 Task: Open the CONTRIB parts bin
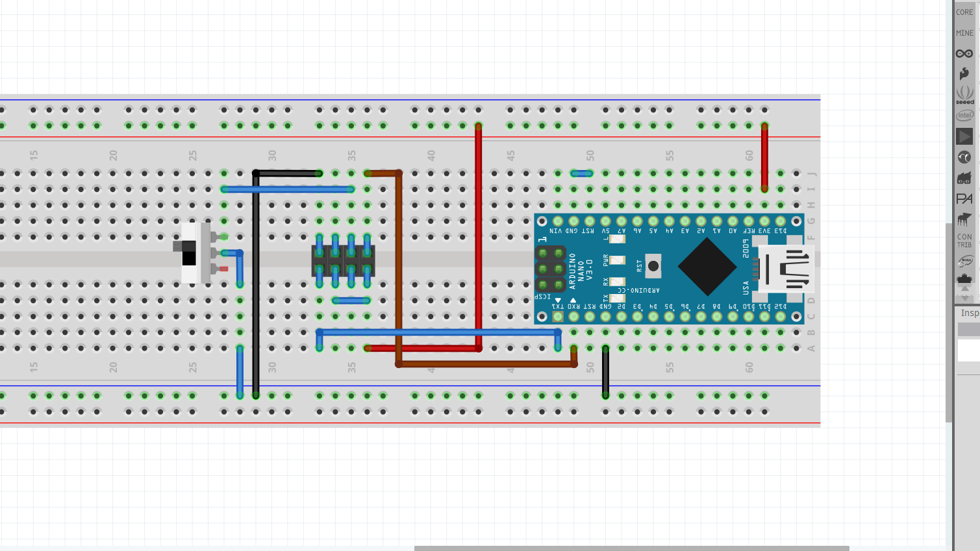[x=964, y=241]
